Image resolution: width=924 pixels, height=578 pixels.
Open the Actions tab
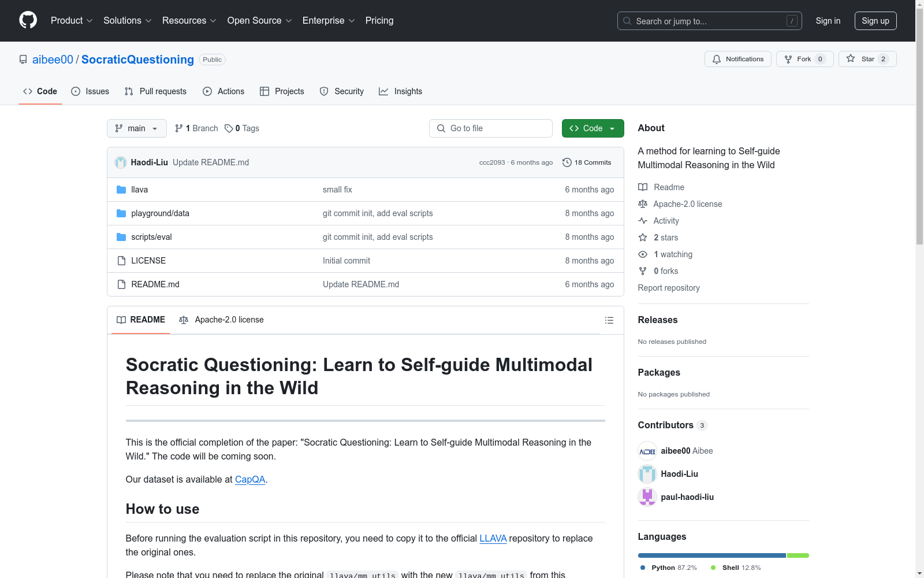point(223,91)
